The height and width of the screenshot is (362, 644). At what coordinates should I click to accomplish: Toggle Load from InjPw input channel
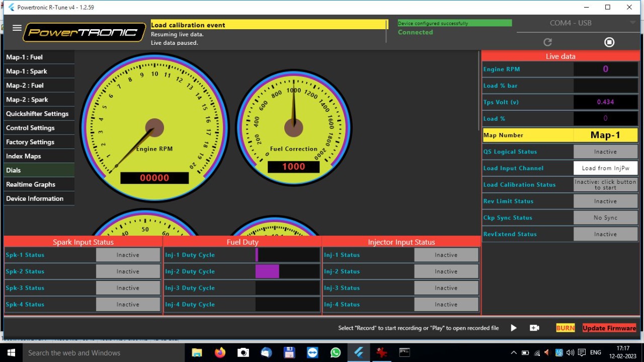[605, 168]
